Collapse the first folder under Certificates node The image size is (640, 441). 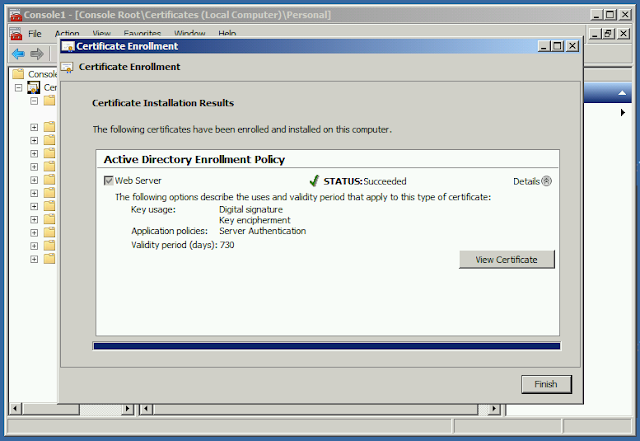34,101
